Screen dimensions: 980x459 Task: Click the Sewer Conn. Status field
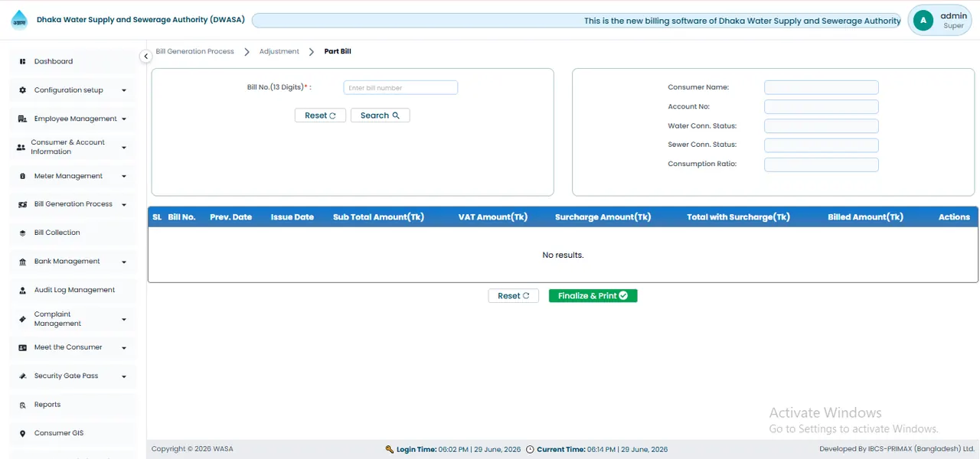pos(821,145)
